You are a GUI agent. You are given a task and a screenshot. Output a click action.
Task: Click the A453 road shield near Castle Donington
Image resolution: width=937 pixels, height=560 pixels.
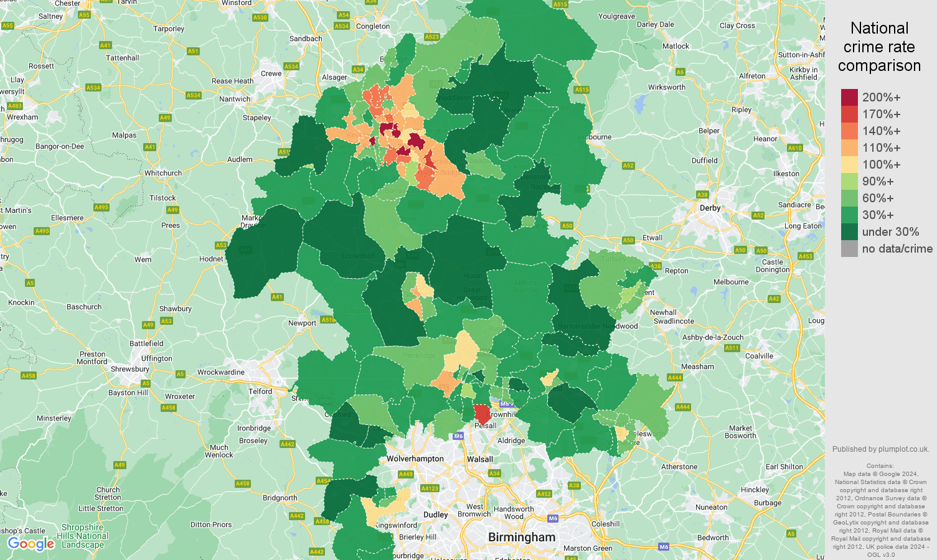click(806, 256)
